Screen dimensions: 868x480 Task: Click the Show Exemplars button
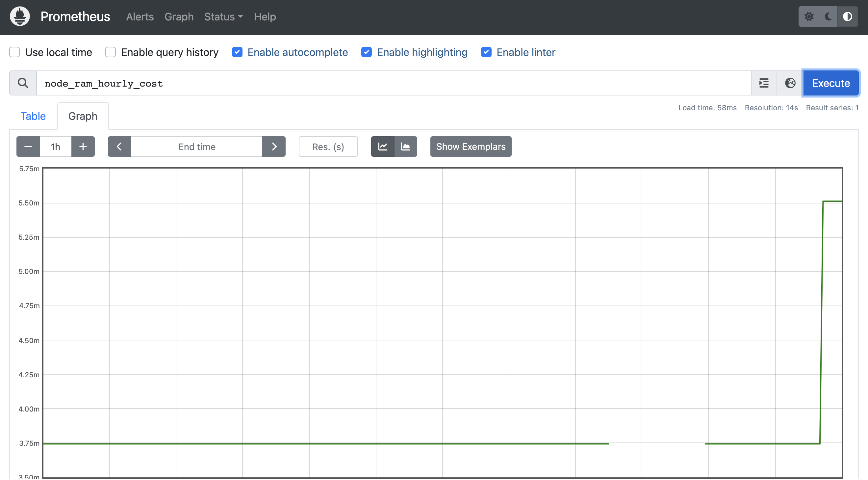pyautogui.click(x=471, y=147)
